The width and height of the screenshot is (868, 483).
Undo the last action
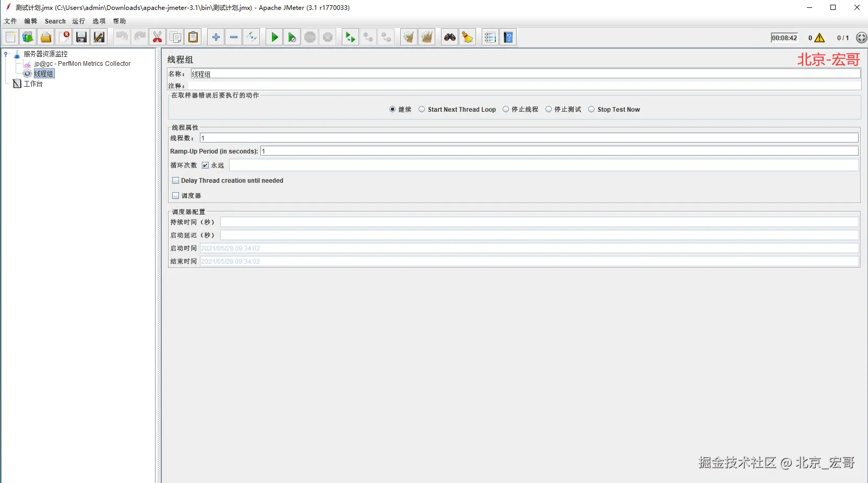[122, 37]
